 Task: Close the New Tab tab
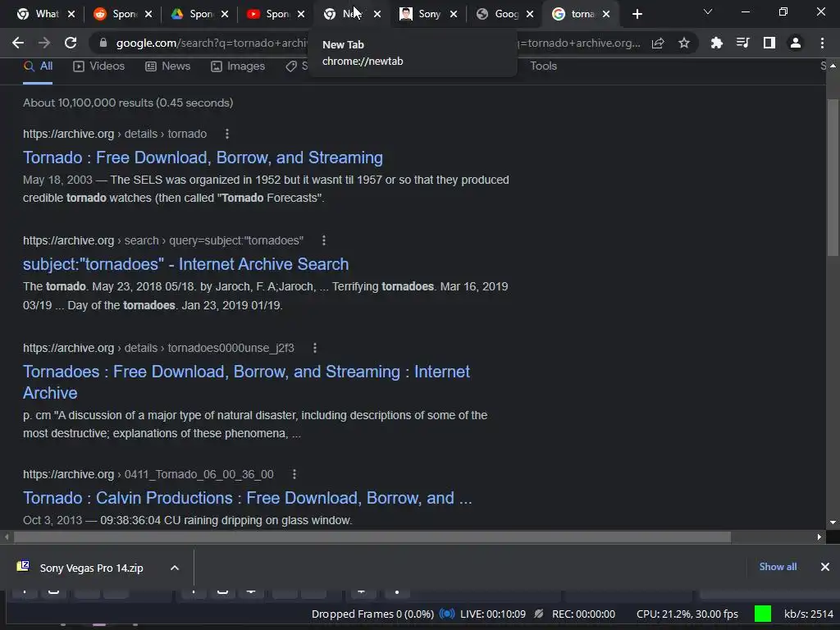(x=377, y=14)
